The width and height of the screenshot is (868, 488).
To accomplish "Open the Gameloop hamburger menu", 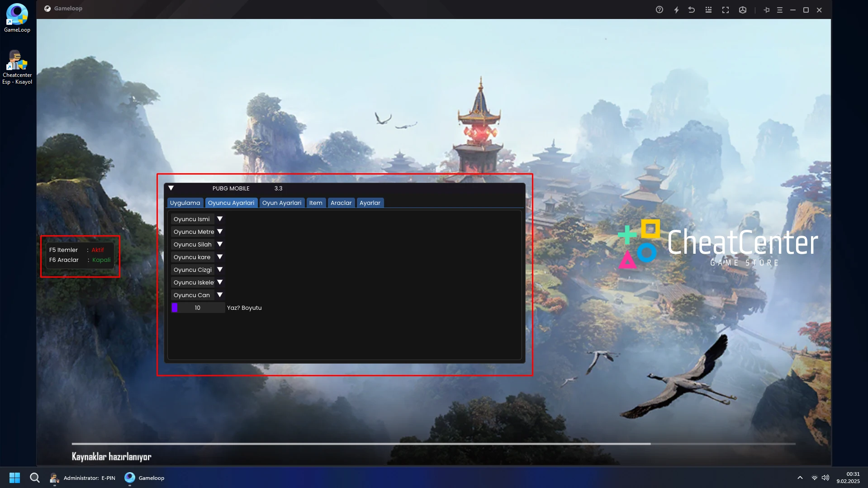I will click(x=779, y=10).
